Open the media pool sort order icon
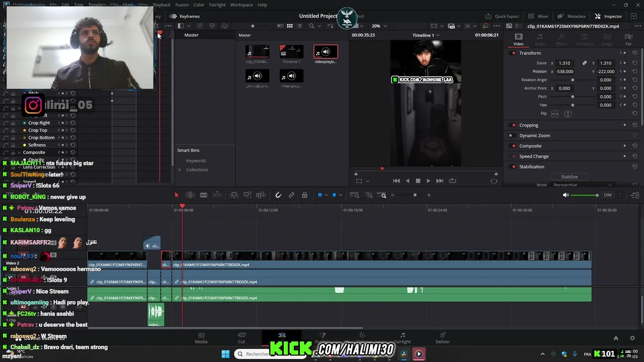The height and width of the screenshot is (362, 644). coord(331,26)
